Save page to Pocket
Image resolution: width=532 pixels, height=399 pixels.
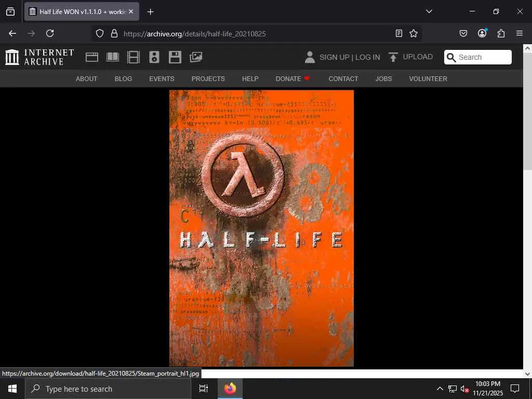click(463, 33)
